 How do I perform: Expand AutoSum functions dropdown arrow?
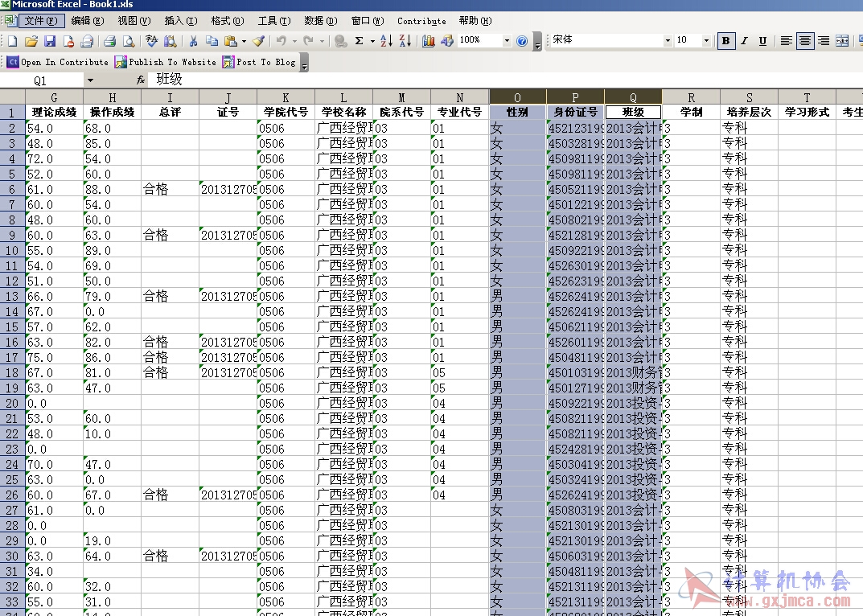[372, 41]
